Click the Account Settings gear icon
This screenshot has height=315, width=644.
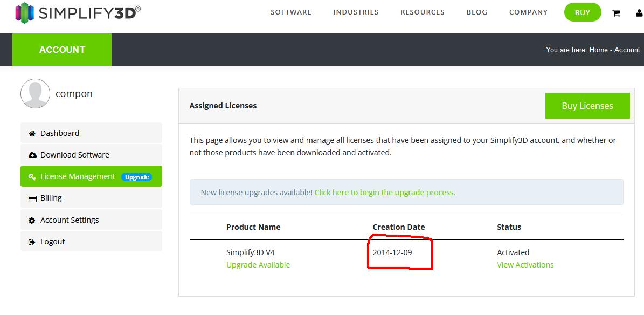[32, 221]
